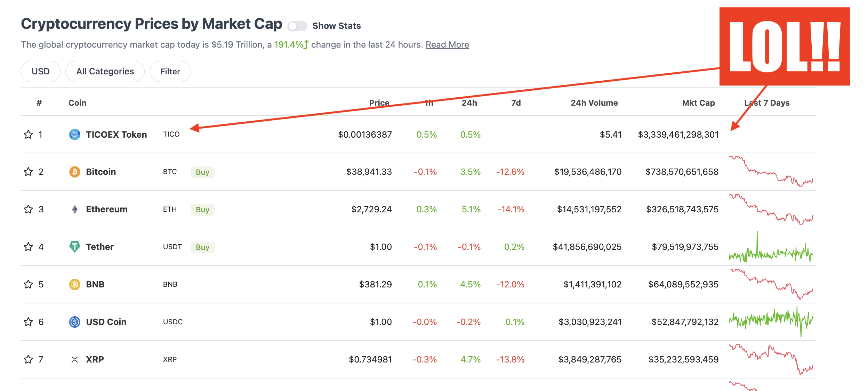The image size is (868, 391).
Task: Click the yellow BNB logo
Action: [x=74, y=284]
